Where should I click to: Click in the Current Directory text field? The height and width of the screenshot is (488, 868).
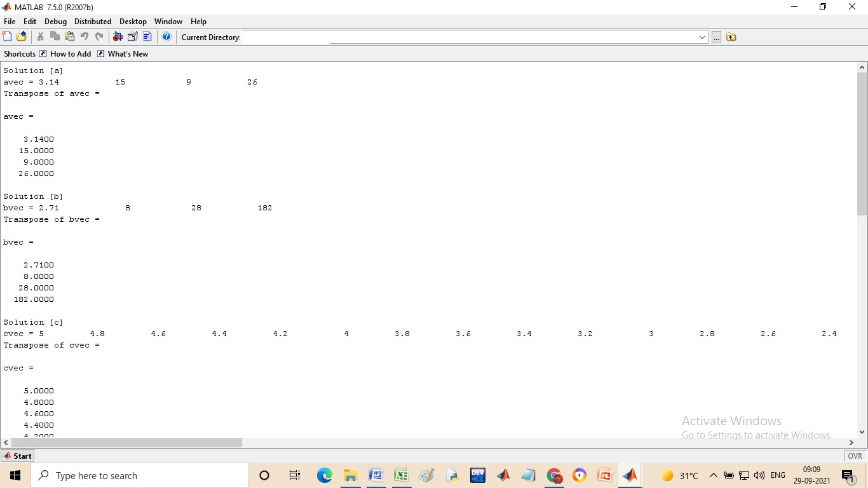click(470, 37)
